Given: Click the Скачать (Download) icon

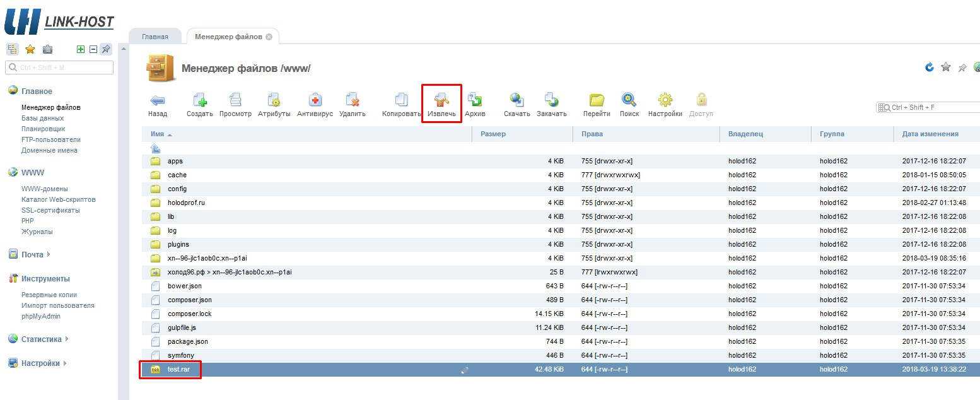Looking at the screenshot, I should (x=516, y=100).
